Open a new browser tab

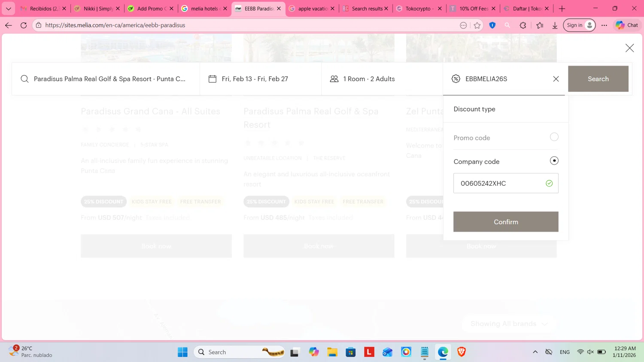point(562,9)
